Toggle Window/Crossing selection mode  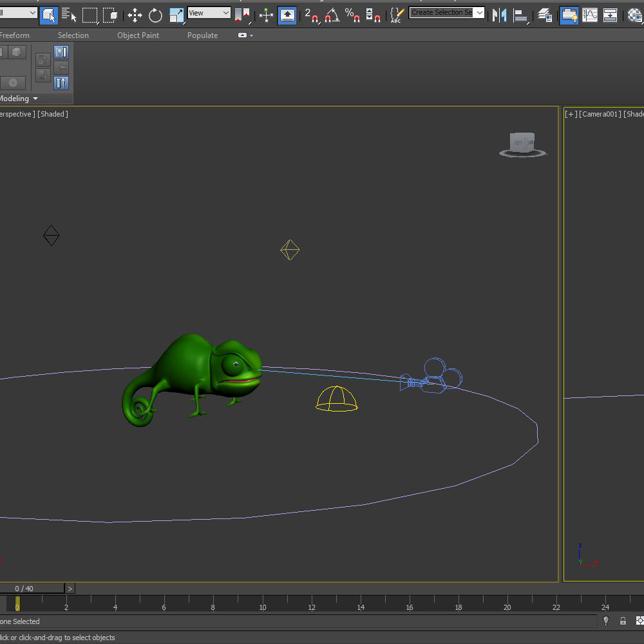point(110,15)
